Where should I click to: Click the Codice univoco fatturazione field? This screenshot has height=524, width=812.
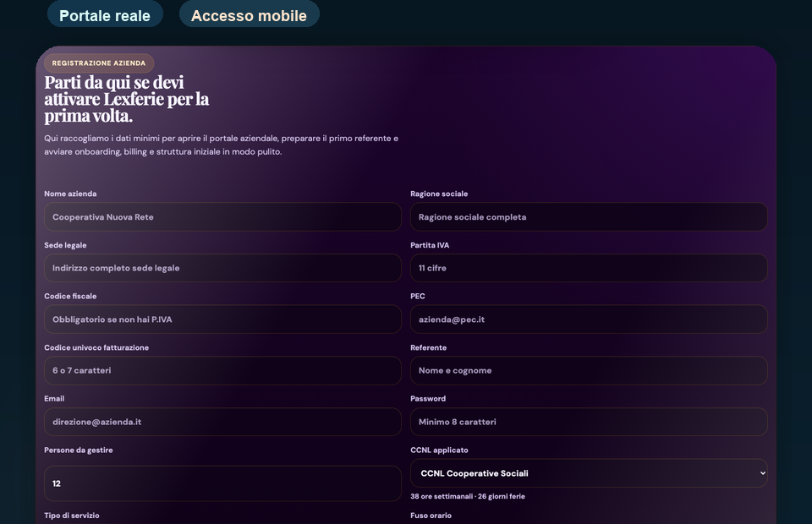pos(222,370)
